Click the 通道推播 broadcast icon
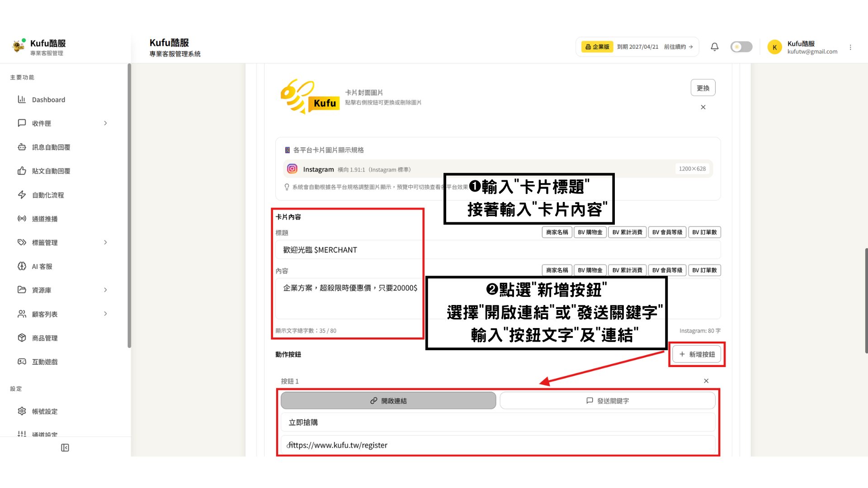Viewport: 868px width, 488px height. point(22,219)
